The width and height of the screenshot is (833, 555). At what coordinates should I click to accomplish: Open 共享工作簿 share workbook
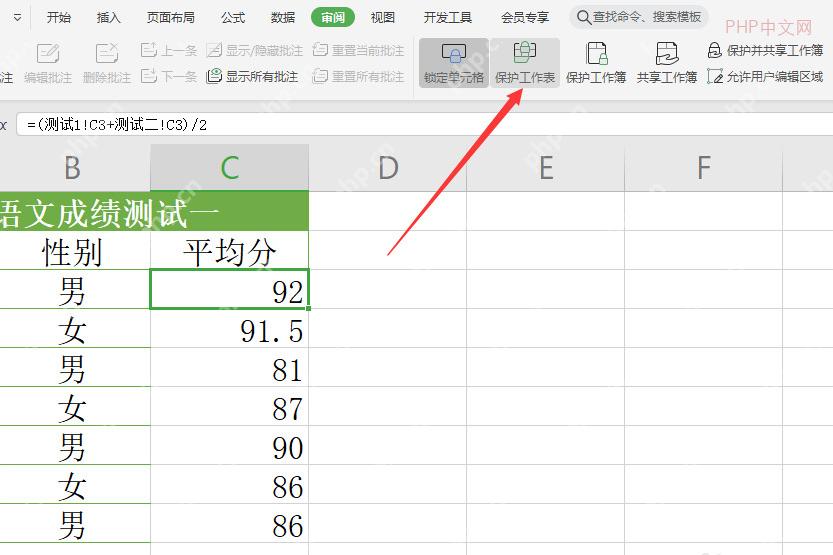click(667, 63)
